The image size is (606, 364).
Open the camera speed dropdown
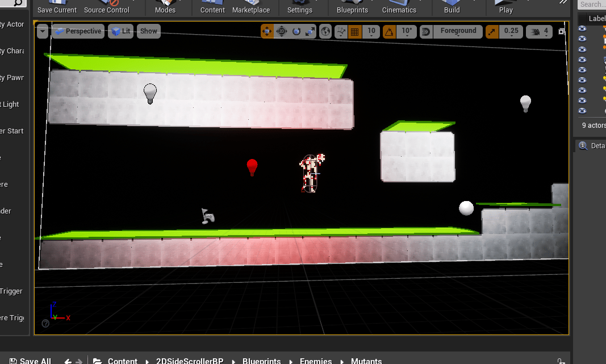pos(540,32)
